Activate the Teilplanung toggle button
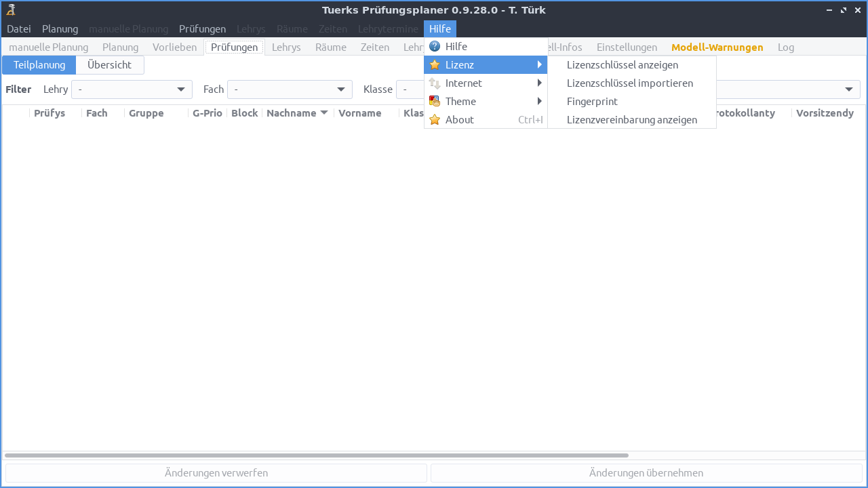Viewport: 868px width, 488px height. pos(39,65)
